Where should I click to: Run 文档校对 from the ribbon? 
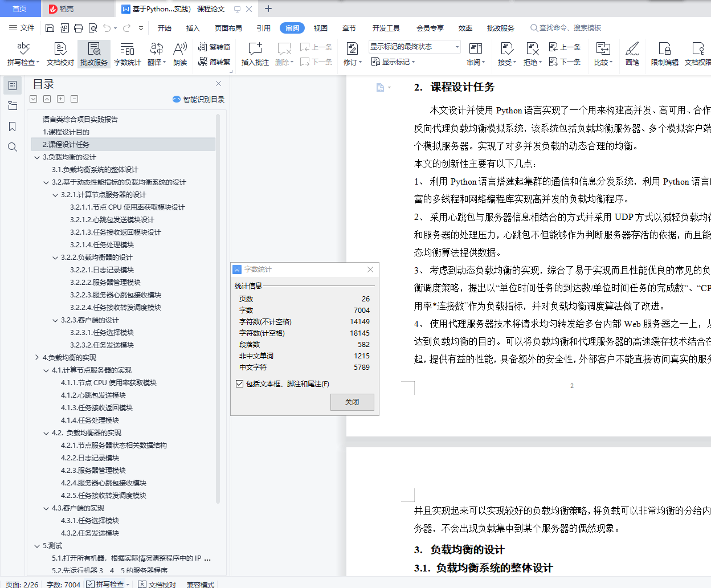[60, 54]
